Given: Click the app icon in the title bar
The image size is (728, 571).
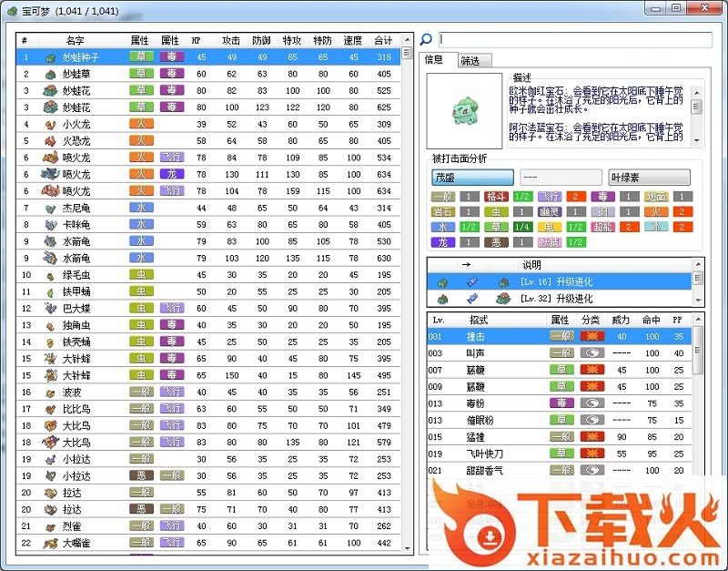Looking at the screenshot, I should click(x=13, y=11).
